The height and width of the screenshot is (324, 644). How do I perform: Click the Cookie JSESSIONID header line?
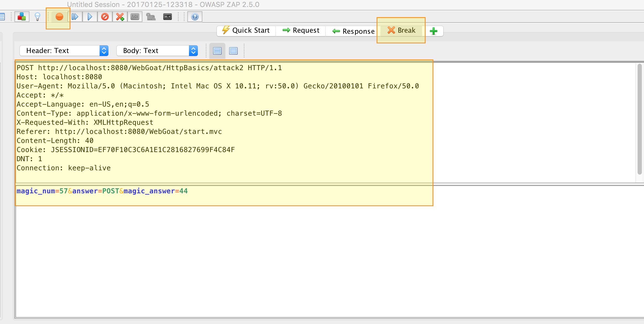tap(126, 150)
